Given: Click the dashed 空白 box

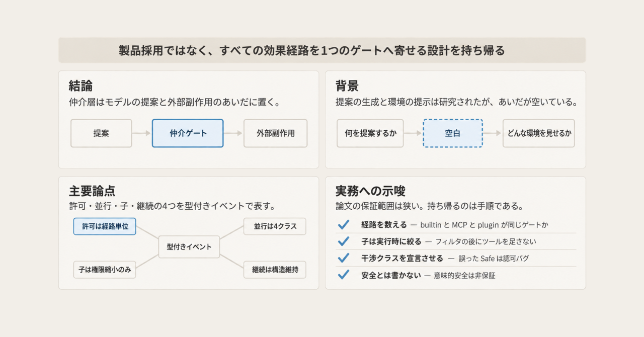Looking at the screenshot, I should pyautogui.click(x=453, y=133).
